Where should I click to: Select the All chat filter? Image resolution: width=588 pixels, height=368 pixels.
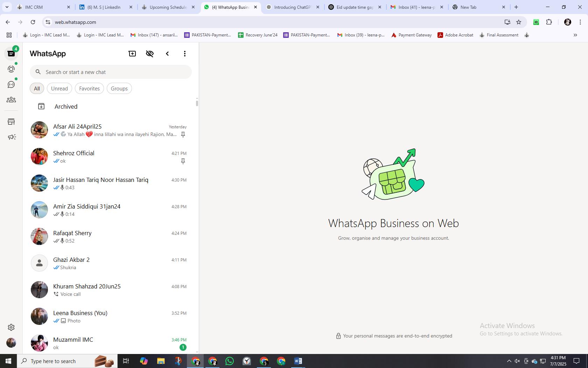click(x=37, y=89)
